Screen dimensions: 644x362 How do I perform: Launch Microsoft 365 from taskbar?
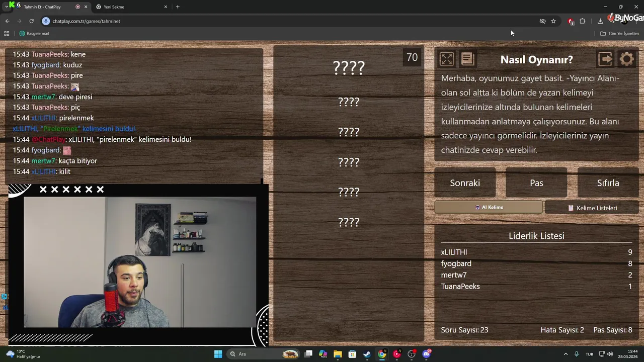(x=323, y=354)
